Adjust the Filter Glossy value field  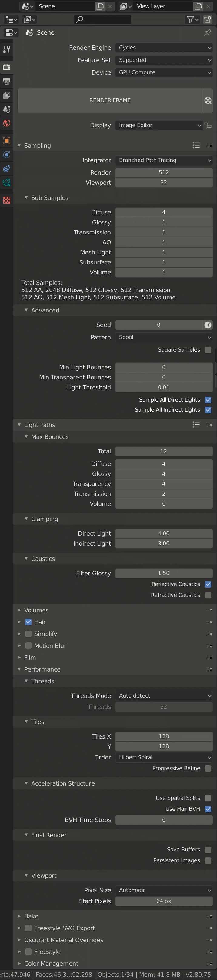(x=164, y=573)
